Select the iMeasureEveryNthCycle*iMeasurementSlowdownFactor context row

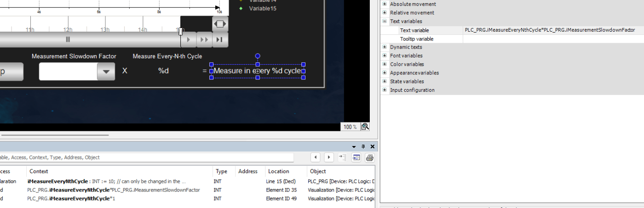coord(114,190)
